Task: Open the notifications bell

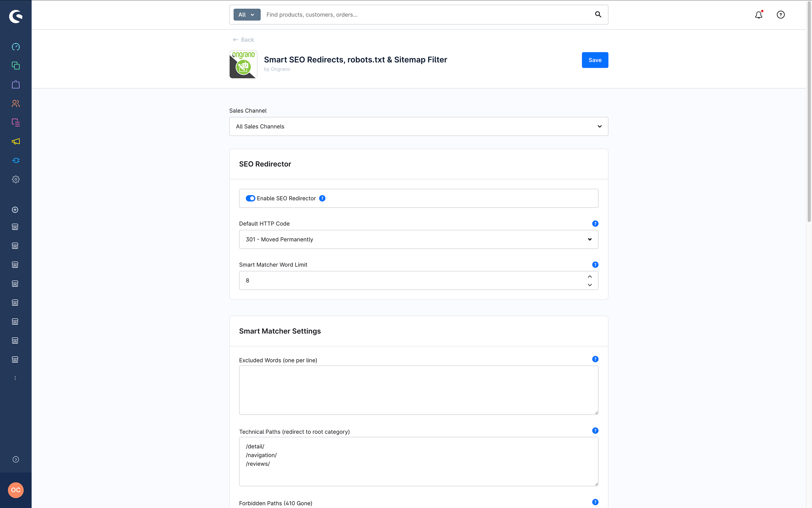Action: pos(758,15)
